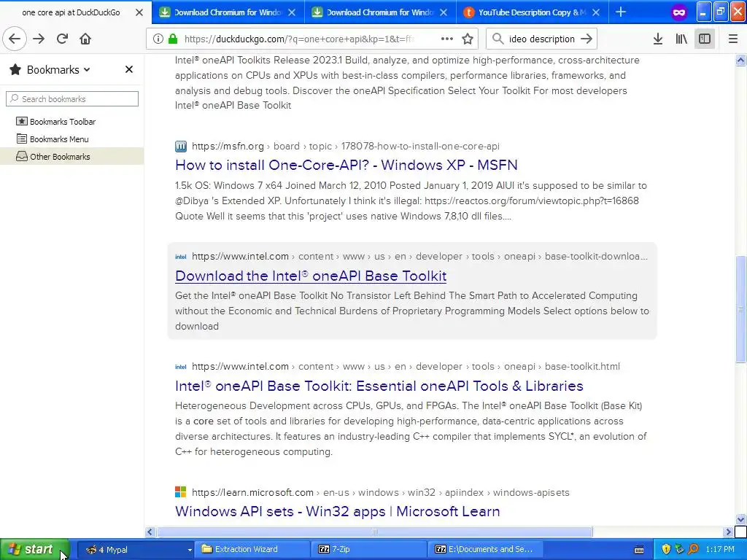
Task: Switch to second Download Chromium tab
Action: coord(380,12)
